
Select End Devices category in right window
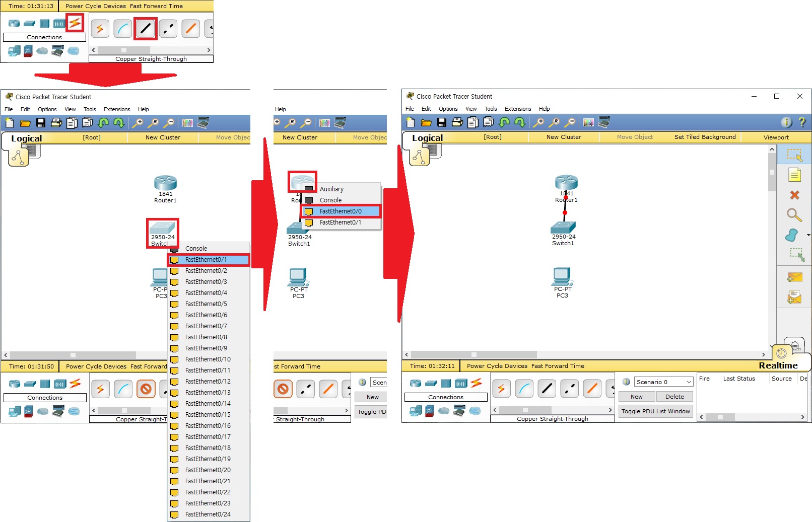pyautogui.click(x=416, y=411)
